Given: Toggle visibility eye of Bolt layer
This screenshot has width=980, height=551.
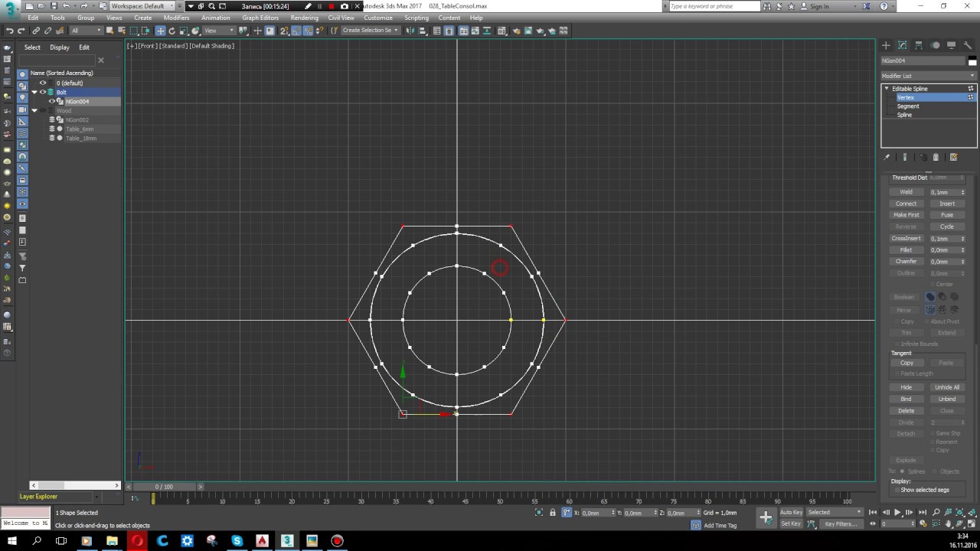Looking at the screenshot, I should tap(43, 92).
